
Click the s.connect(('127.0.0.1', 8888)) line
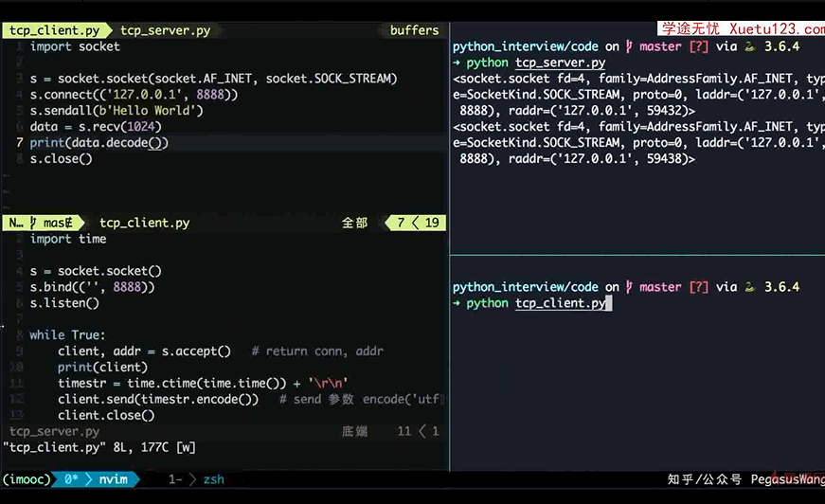click(134, 95)
